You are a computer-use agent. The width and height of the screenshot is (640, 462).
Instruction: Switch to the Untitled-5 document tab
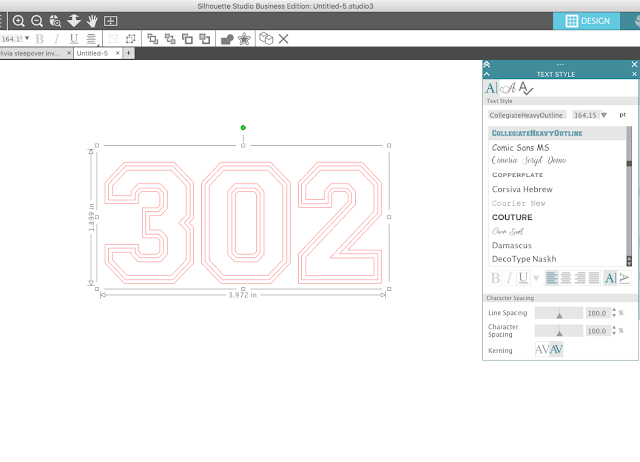[x=93, y=53]
